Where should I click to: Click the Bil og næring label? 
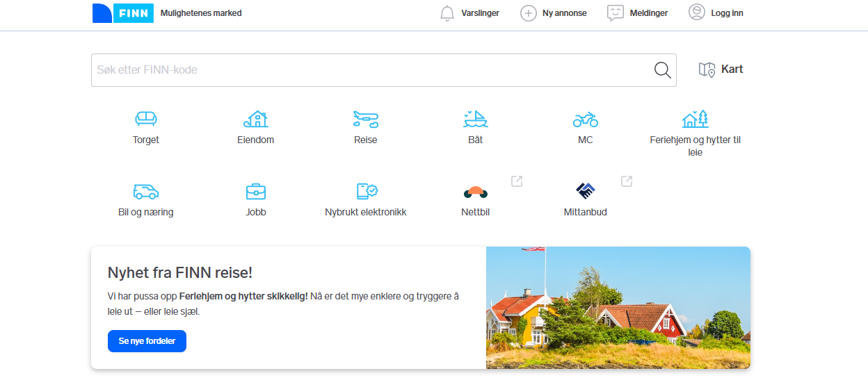[x=146, y=212]
